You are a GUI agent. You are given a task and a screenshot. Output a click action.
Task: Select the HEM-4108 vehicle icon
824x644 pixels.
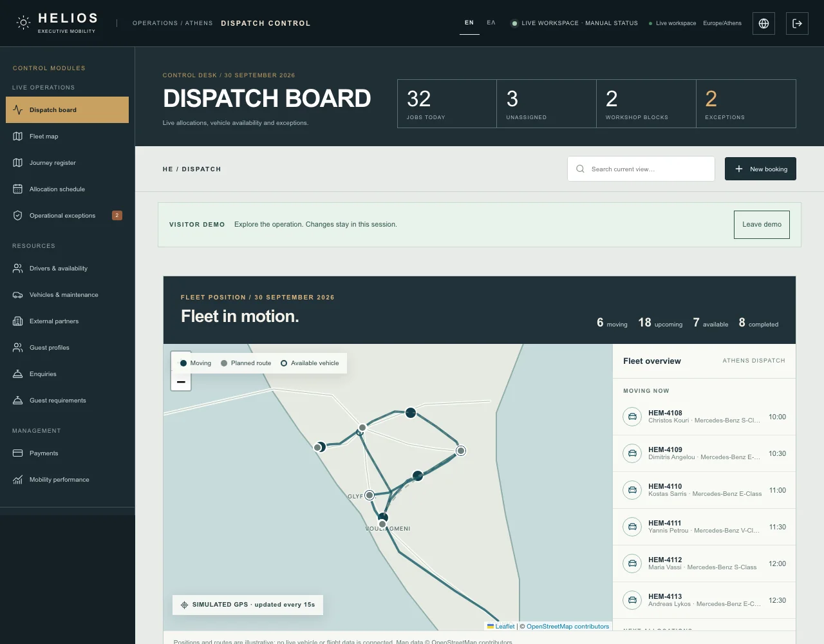pos(632,417)
